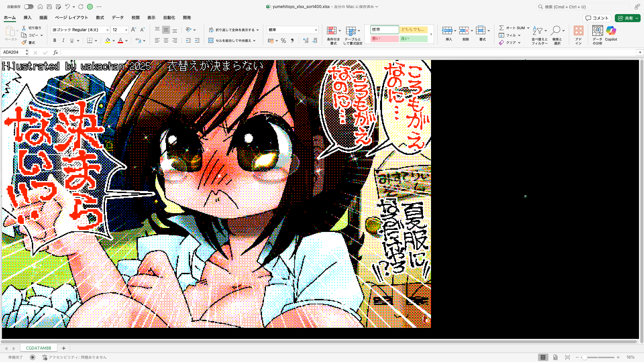Open the 挿入 ribbon tab
This screenshot has height=362, width=644.
(28, 18)
